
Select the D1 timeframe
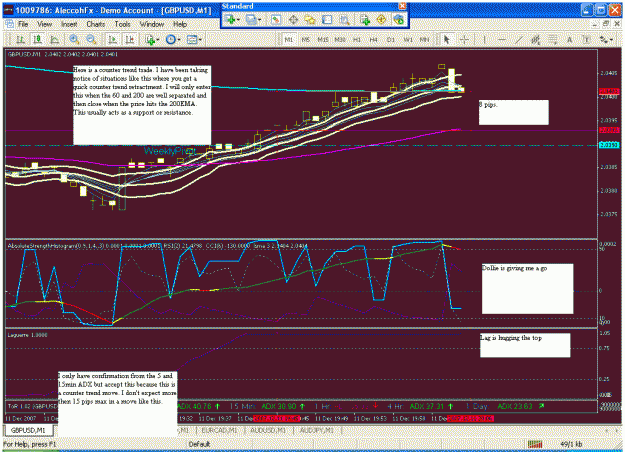pos(391,39)
